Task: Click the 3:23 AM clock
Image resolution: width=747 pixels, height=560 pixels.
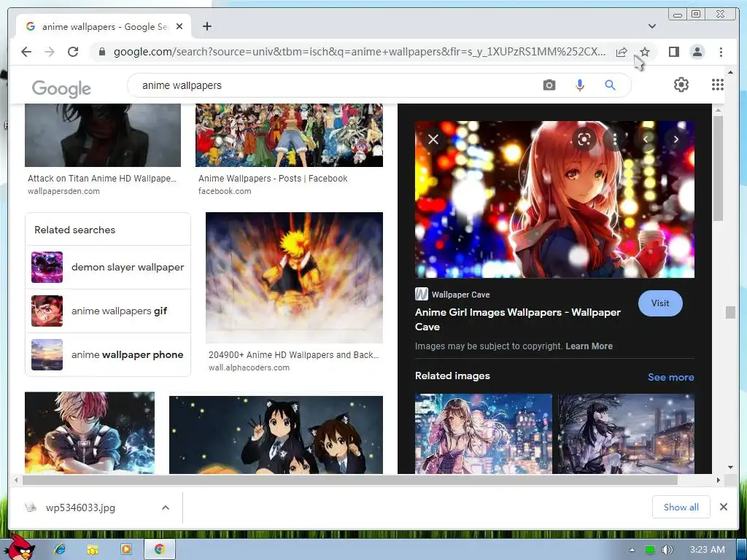Action: click(x=707, y=550)
